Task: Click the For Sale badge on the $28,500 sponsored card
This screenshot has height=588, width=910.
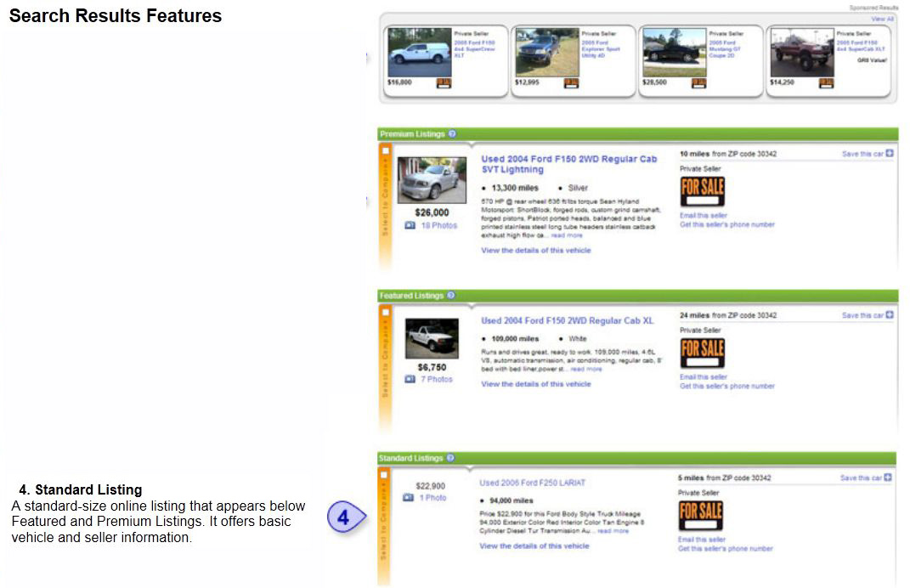Action: (698, 83)
